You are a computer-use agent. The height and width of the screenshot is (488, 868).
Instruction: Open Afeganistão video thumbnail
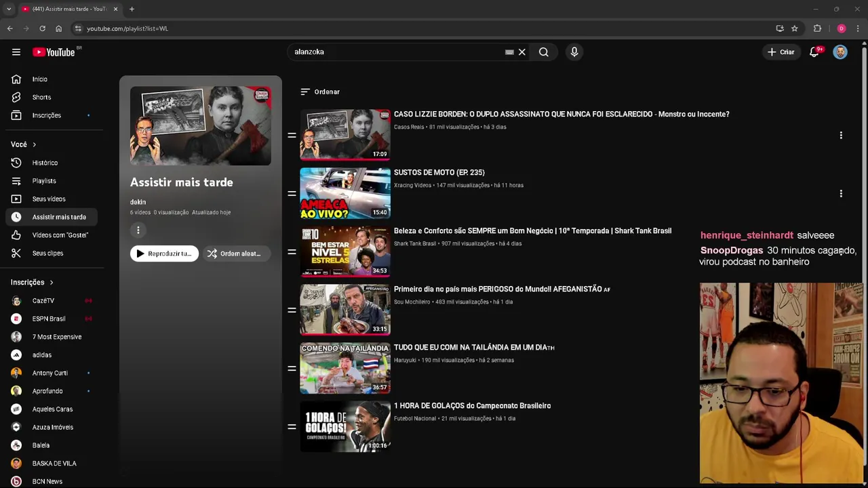tap(345, 310)
